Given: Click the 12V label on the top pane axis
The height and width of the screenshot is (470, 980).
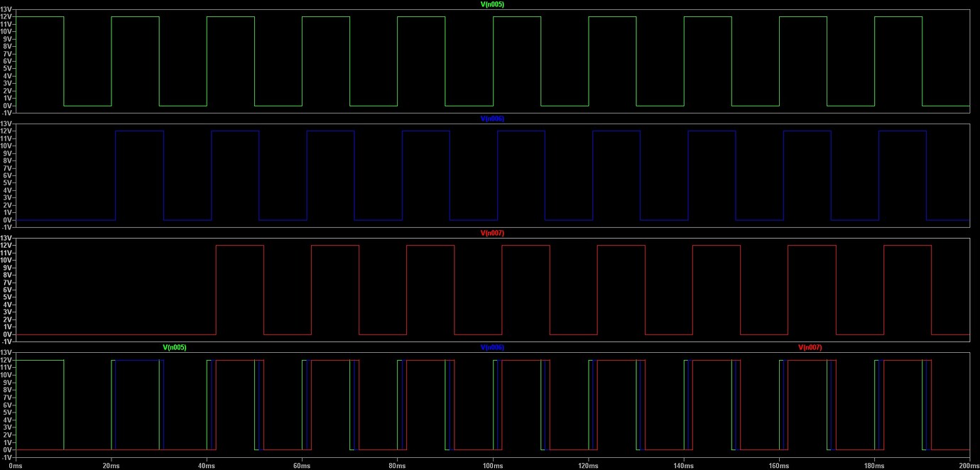Looking at the screenshot, I should click(x=7, y=16).
